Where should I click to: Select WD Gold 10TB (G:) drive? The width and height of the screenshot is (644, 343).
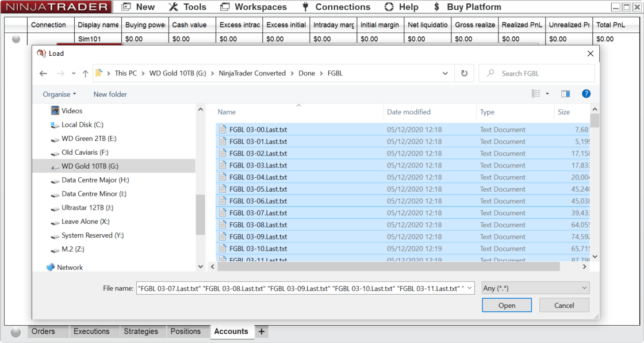click(x=114, y=166)
